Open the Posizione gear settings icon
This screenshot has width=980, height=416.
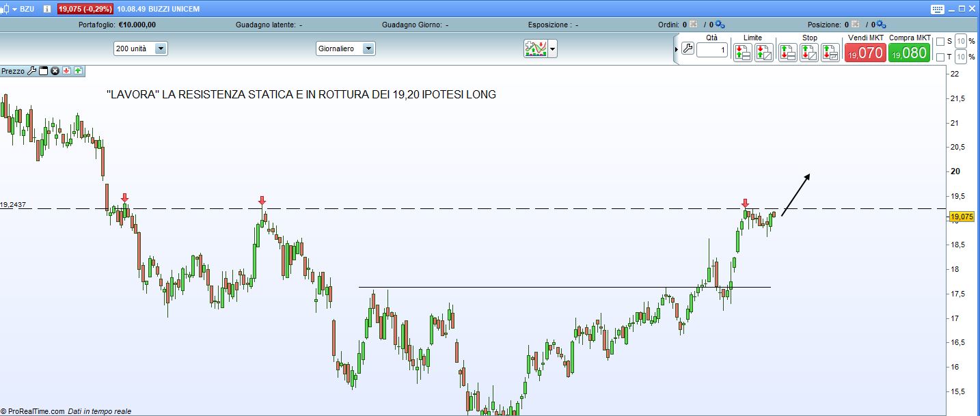pyautogui.click(x=881, y=25)
